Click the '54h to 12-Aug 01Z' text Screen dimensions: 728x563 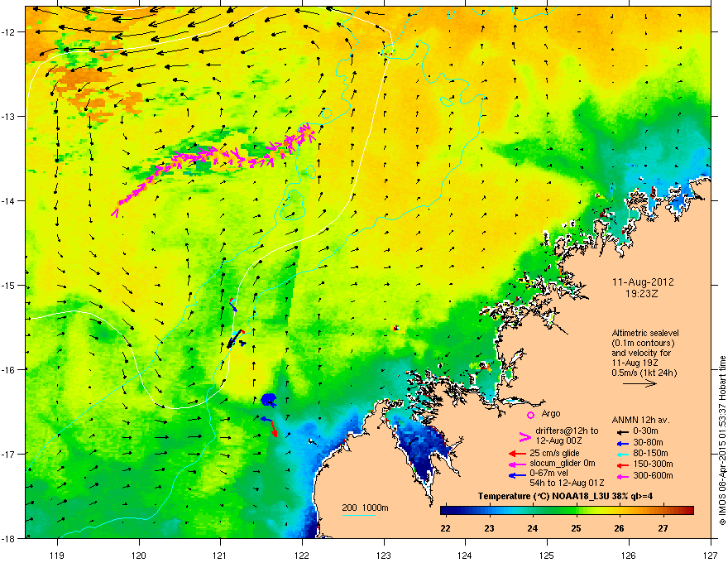pyautogui.click(x=567, y=483)
